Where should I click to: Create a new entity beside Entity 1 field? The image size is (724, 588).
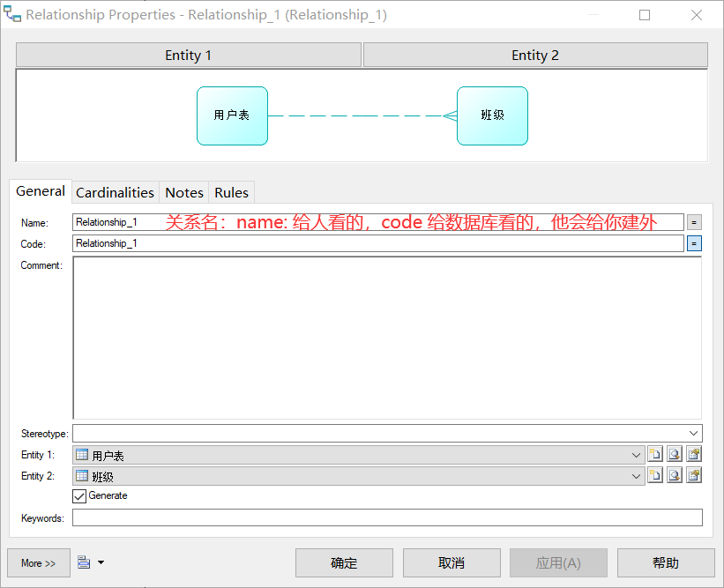pos(654,454)
